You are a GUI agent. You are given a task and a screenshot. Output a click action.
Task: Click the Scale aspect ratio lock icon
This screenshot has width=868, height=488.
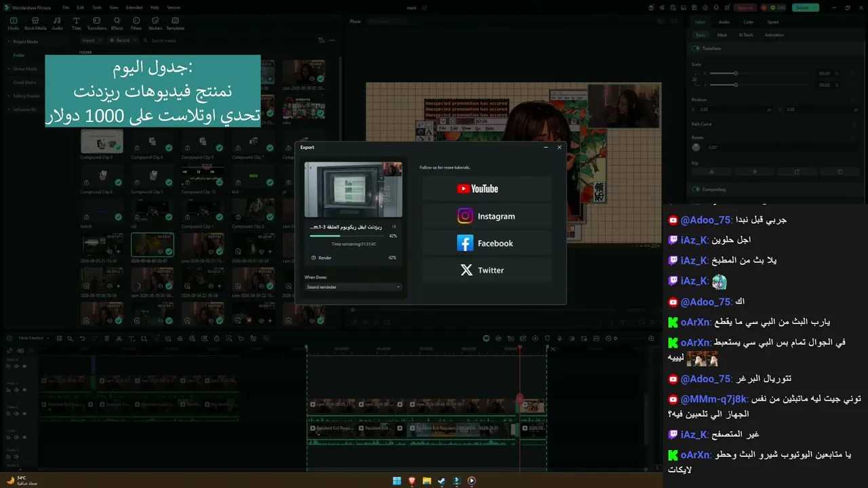[694, 79]
